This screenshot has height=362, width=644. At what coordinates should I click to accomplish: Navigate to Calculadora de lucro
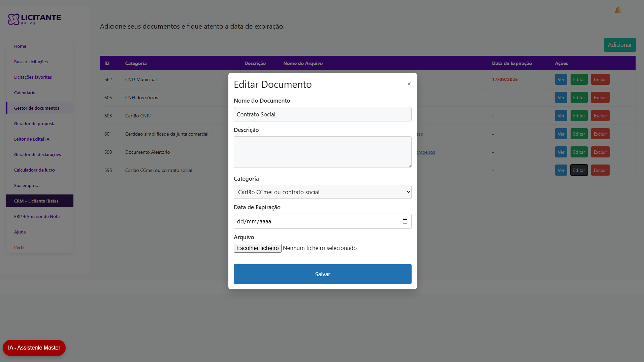pos(34,170)
